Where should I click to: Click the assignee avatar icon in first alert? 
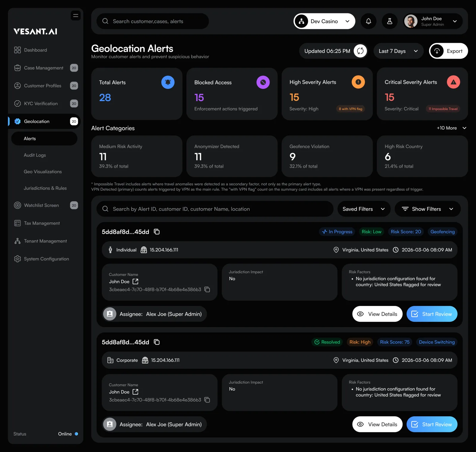pos(110,314)
